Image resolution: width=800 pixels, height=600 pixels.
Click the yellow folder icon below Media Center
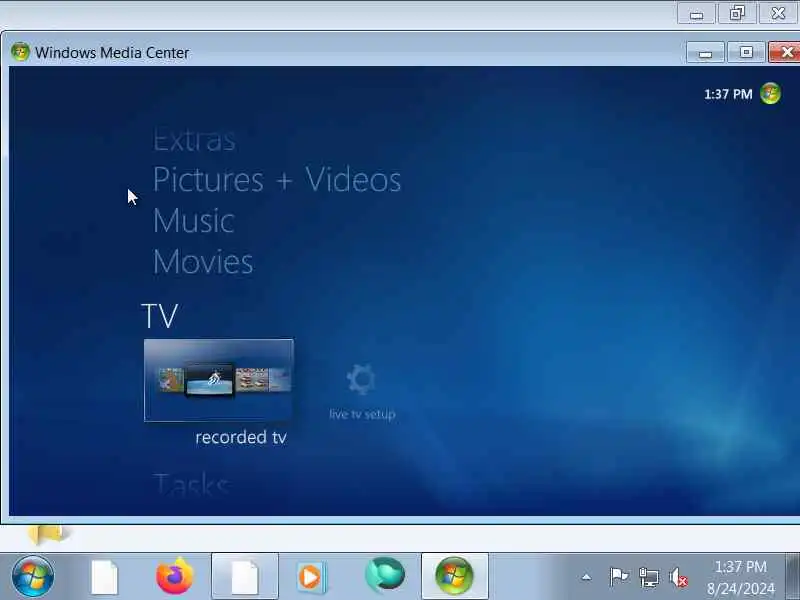pyautogui.click(x=46, y=534)
